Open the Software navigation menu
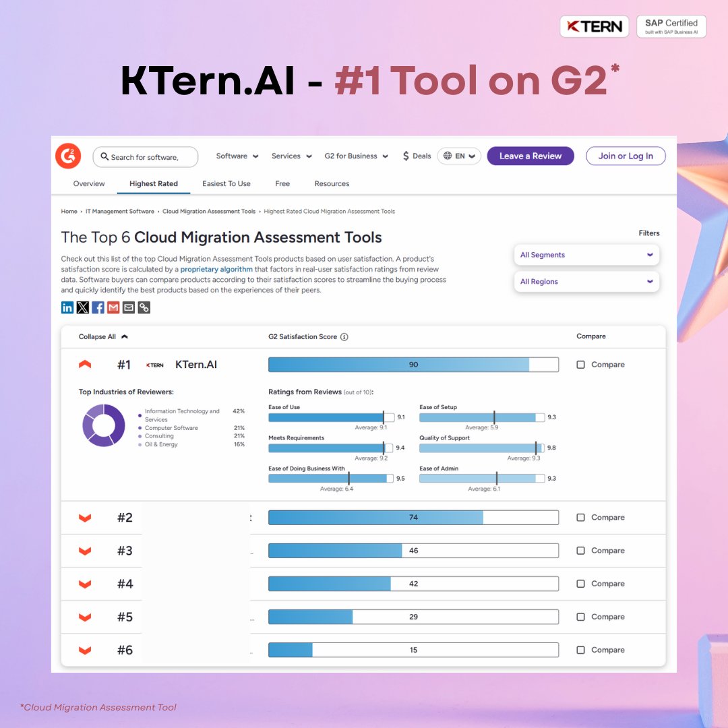The height and width of the screenshot is (728, 728). [237, 156]
